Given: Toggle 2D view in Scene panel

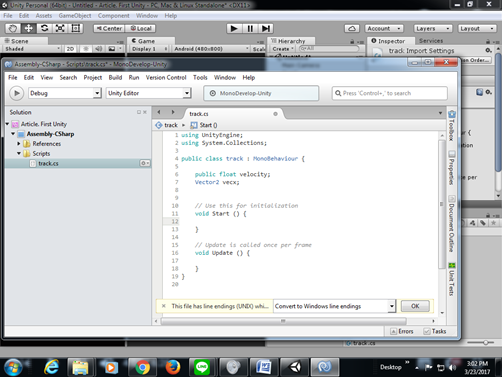Looking at the screenshot, I should [x=70, y=49].
